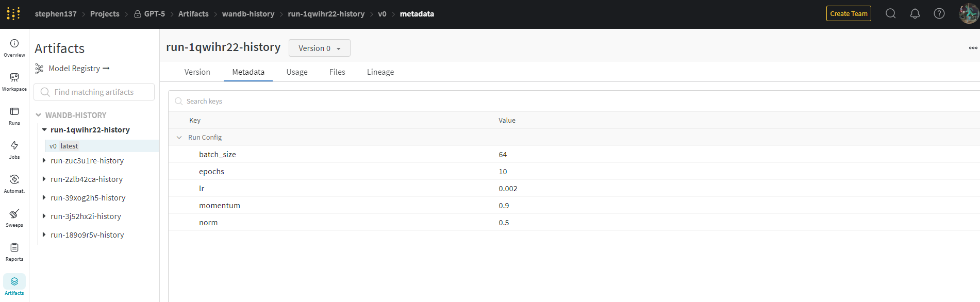The width and height of the screenshot is (980, 302).
Task: Collapse the Run Config section
Action: click(179, 138)
